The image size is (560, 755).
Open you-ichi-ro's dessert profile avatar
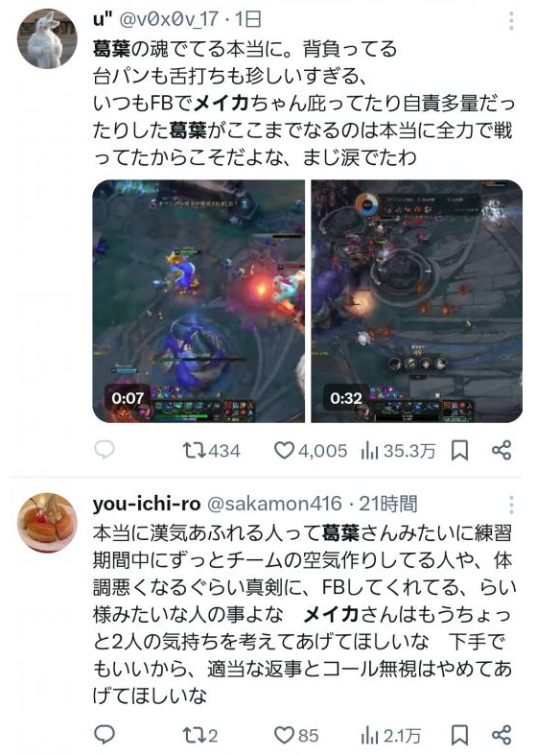pos(47,523)
